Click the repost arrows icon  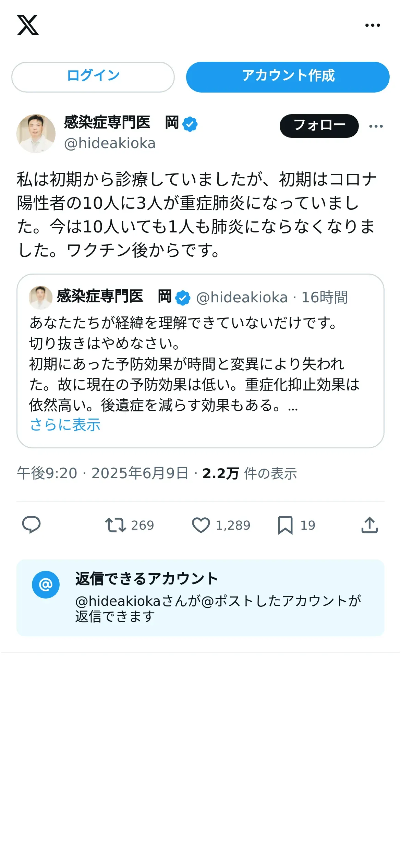[115, 525]
